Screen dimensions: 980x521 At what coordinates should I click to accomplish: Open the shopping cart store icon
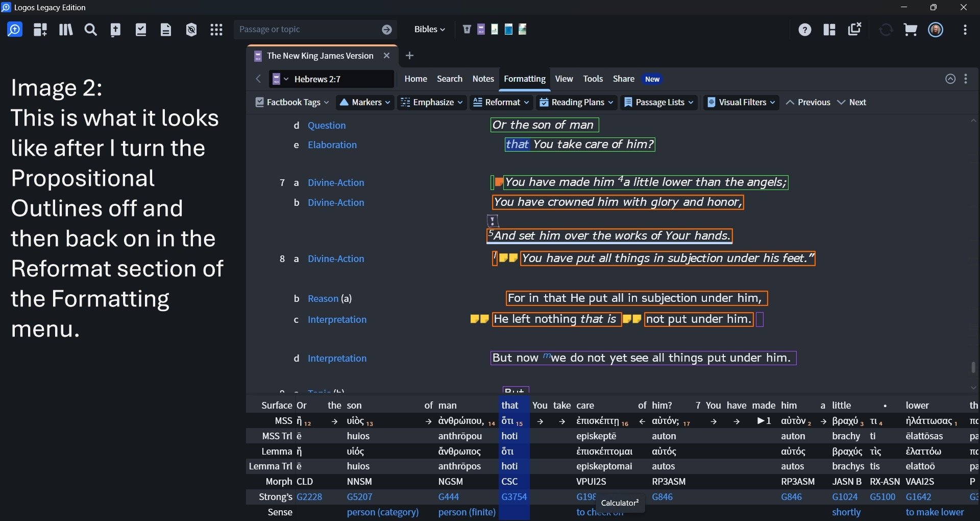(910, 30)
